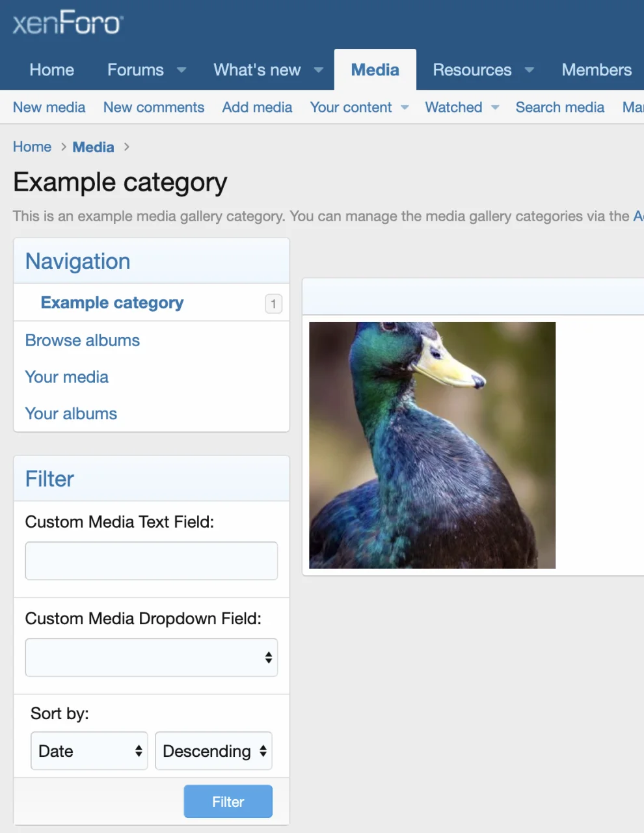Viewport: 644px width, 833px height.
Task: Expand the Forums dropdown arrow
Action: [x=181, y=70]
